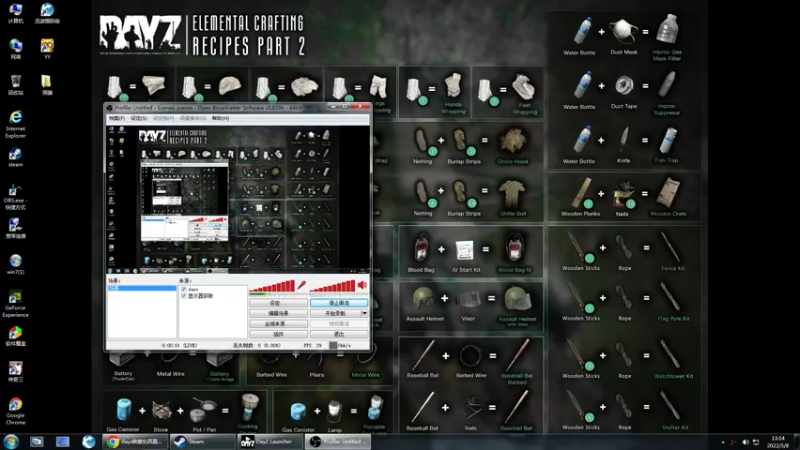Open the 设定(S) menu in OBS
800x450 pixels.
[139, 118]
